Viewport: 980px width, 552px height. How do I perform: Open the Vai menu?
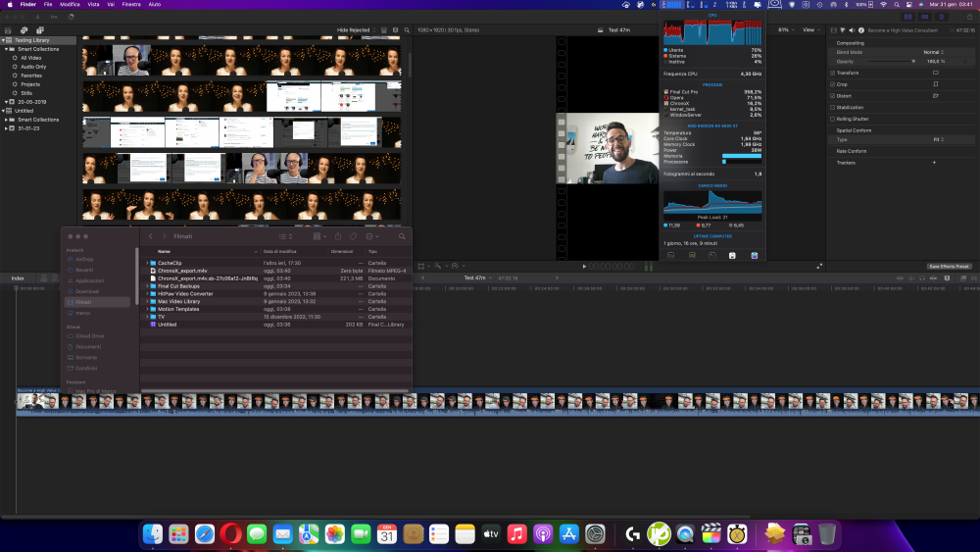111,4
